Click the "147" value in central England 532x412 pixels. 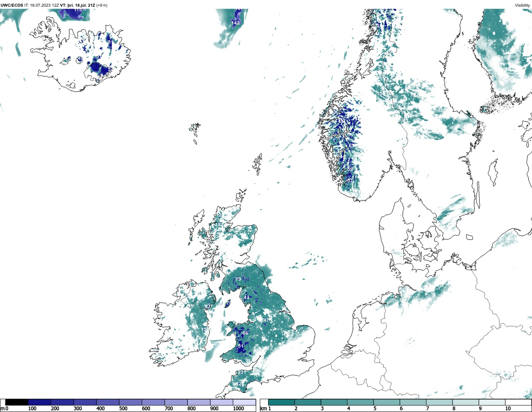pyautogui.click(x=266, y=320)
